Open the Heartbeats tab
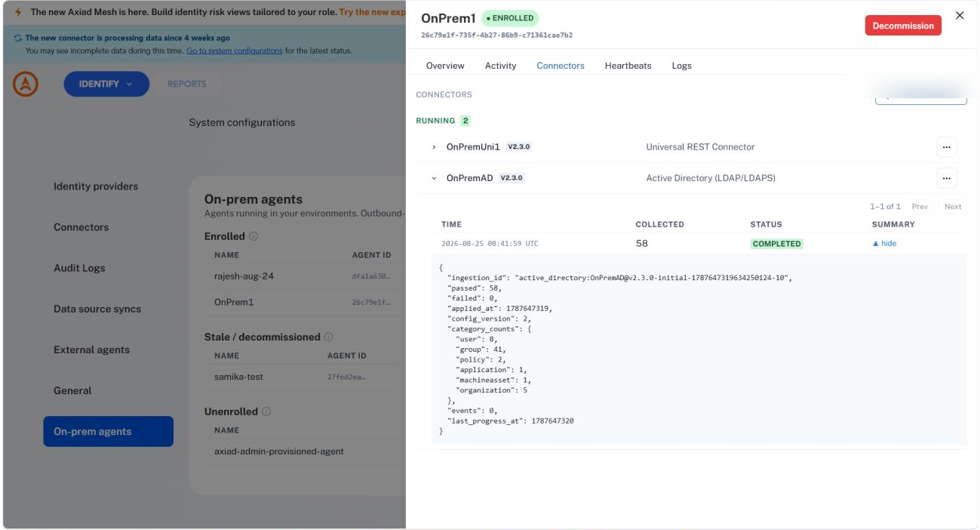 tap(628, 66)
